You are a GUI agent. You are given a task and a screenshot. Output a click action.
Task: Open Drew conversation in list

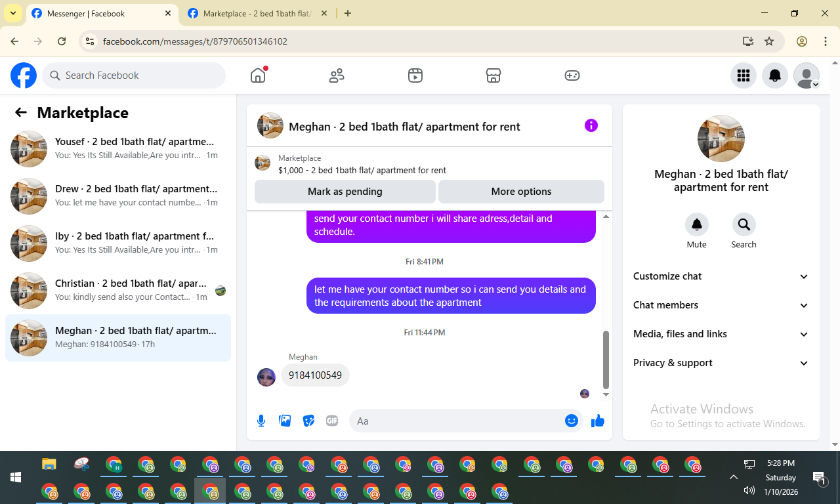(x=118, y=196)
